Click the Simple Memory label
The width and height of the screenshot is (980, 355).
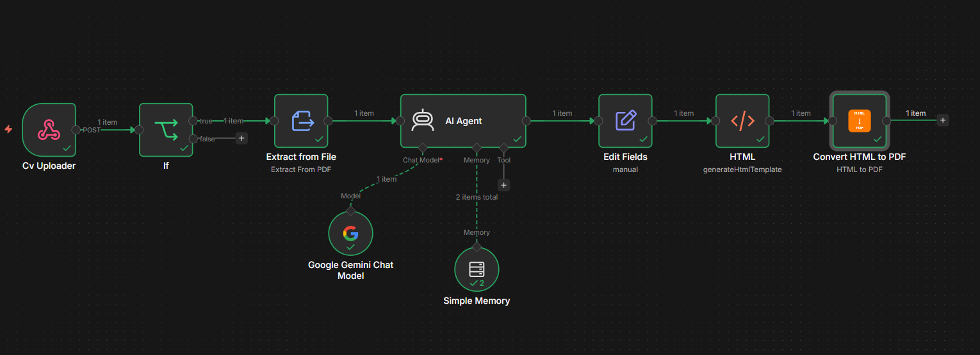tap(477, 301)
